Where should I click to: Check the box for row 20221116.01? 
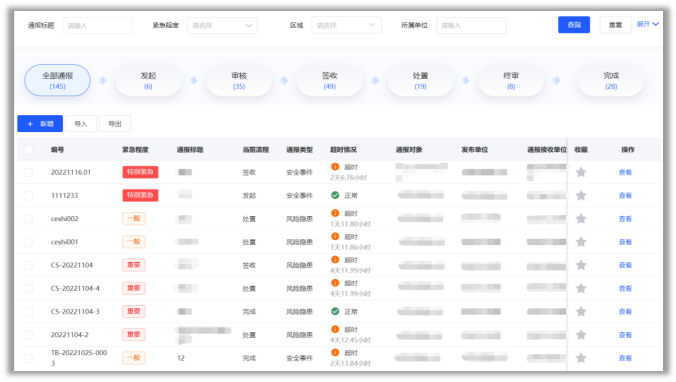click(28, 172)
